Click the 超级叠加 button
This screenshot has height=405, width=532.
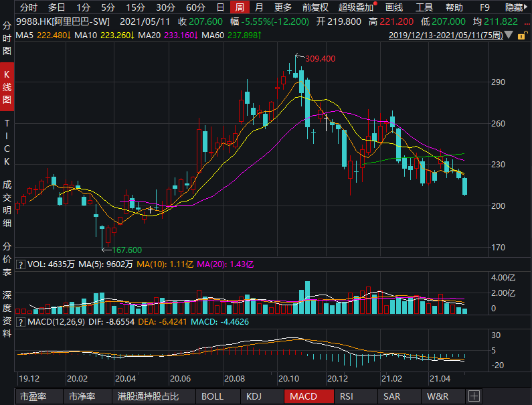[355, 7]
